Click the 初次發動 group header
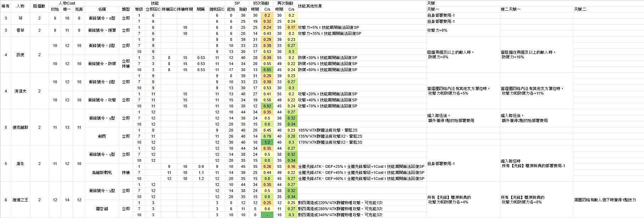Image resolution: width=644 pixels, height=218 pixels. [x=261, y=3]
